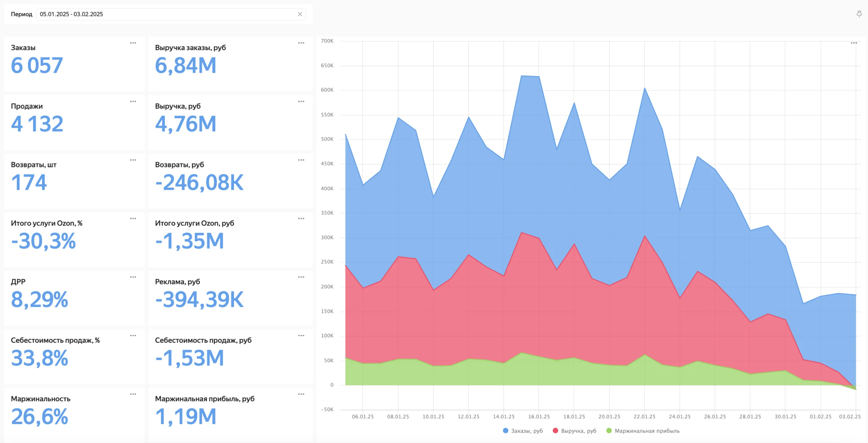Open the three-dot menu on the Маржинальность card

(133, 394)
